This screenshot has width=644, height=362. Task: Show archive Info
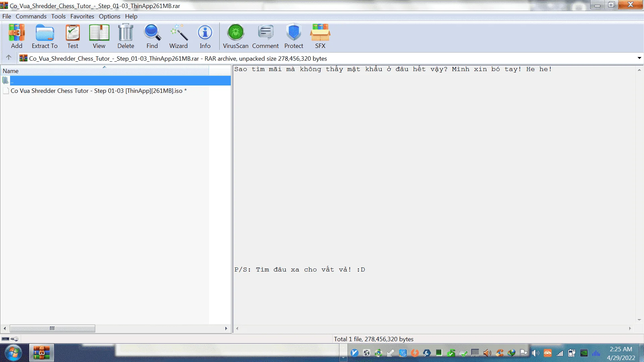(205, 36)
